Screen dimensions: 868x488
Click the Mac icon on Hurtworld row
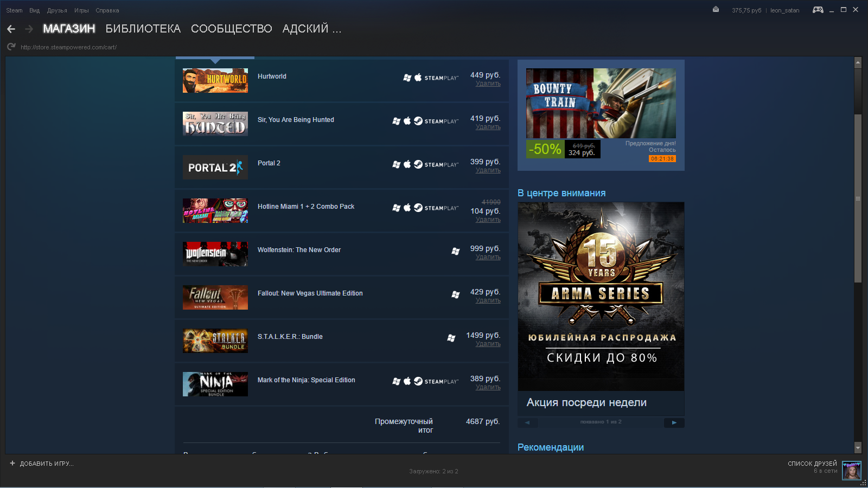coord(418,78)
